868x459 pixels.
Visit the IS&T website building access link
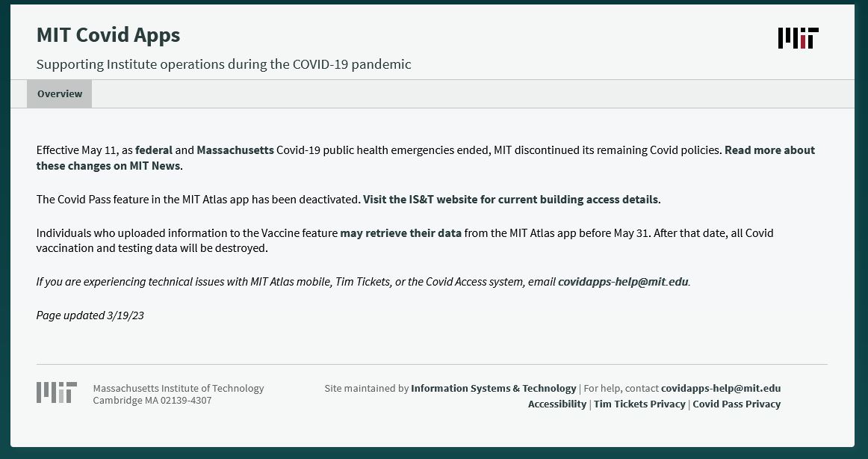[510, 200]
